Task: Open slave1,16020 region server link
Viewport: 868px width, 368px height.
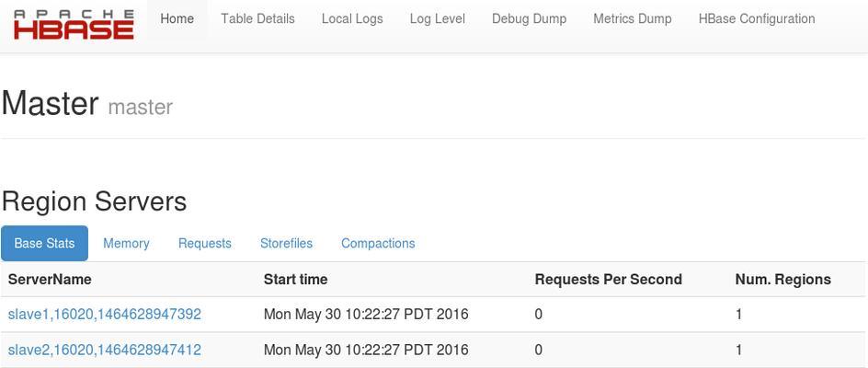Action: tap(105, 315)
